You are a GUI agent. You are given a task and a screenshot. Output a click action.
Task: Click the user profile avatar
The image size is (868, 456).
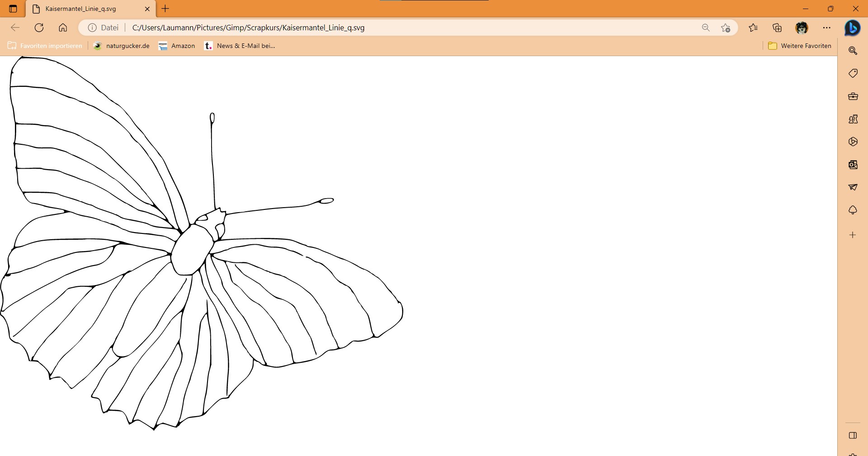[802, 28]
